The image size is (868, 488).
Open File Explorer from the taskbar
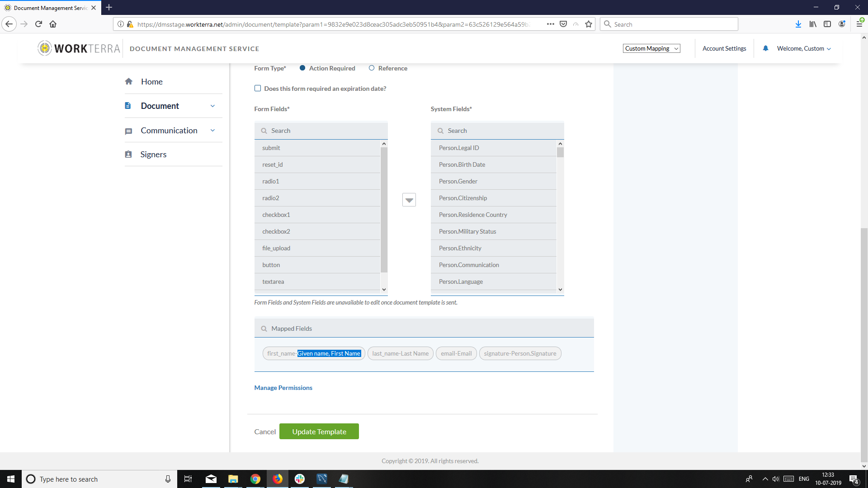[x=233, y=479]
